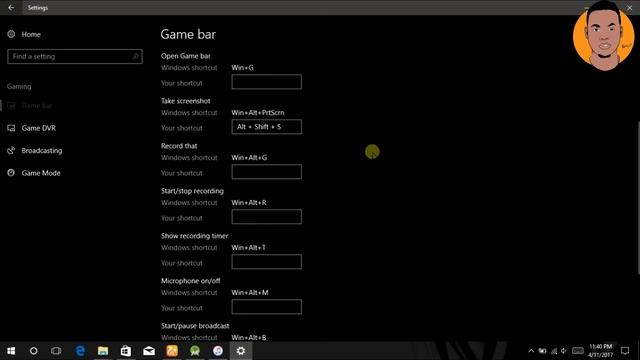Click the Win+Alt+T shortcut text
The image size is (640, 360).
[249, 247]
